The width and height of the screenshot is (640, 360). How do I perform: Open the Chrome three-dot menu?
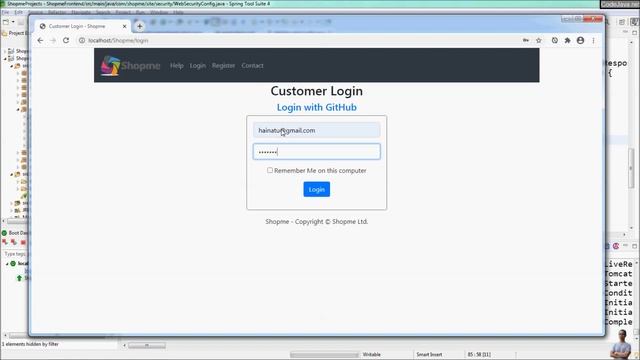click(x=593, y=40)
